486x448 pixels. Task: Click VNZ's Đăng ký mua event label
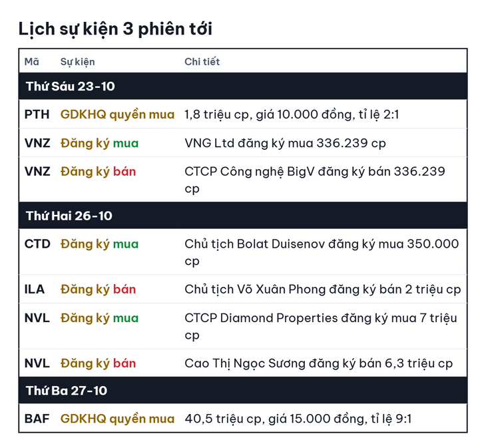(99, 143)
